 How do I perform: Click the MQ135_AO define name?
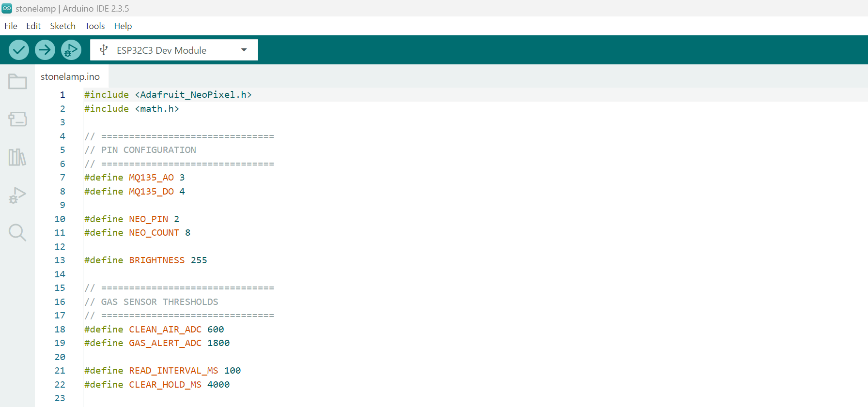pyautogui.click(x=151, y=178)
